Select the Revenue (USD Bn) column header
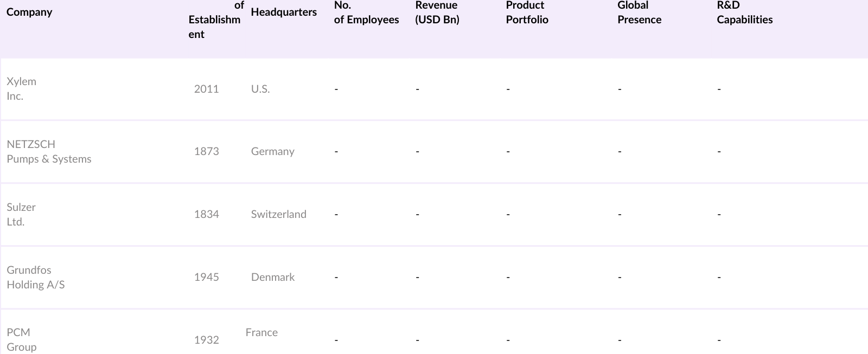The width and height of the screenshot is (868, 354). (x=437, y=12)
